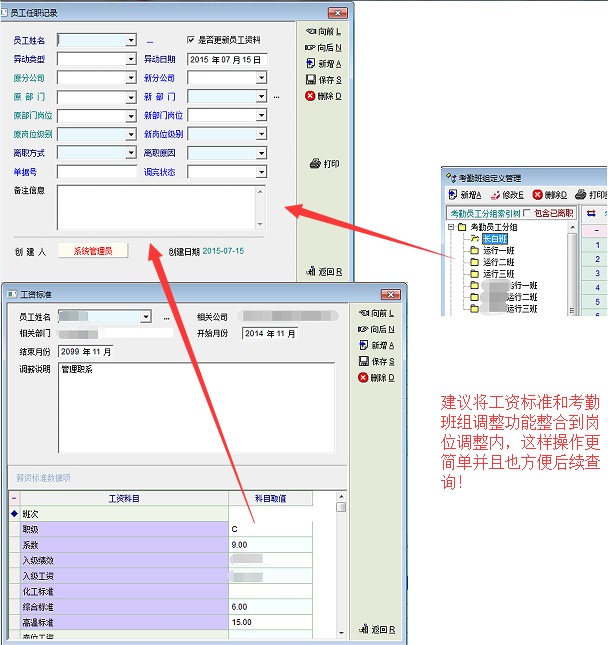
Task: Toggle 是否更新员工资料 checkbox
Action: coord(192,40)
